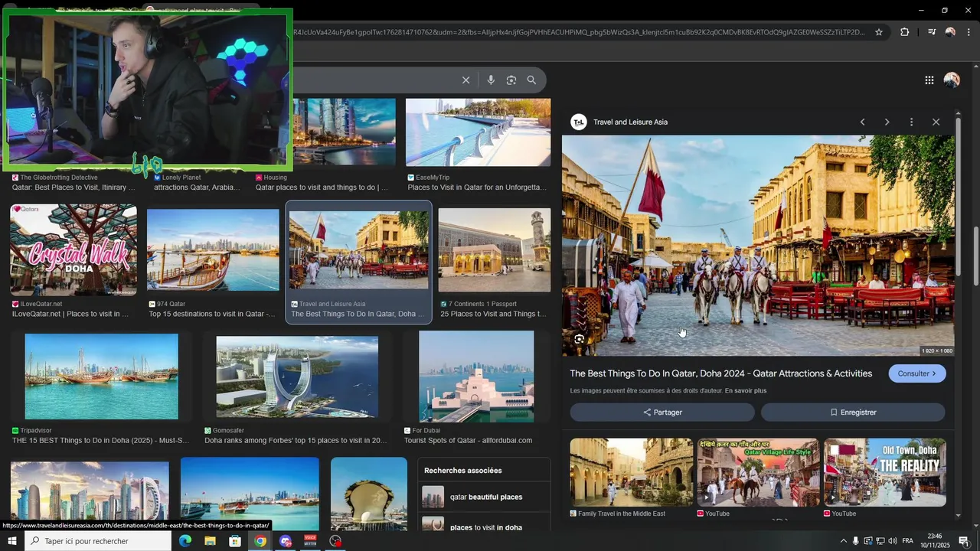This screenshot has height=551, width=980.
Task: Open Chrome three-dot menu
Action: point(969,32)
